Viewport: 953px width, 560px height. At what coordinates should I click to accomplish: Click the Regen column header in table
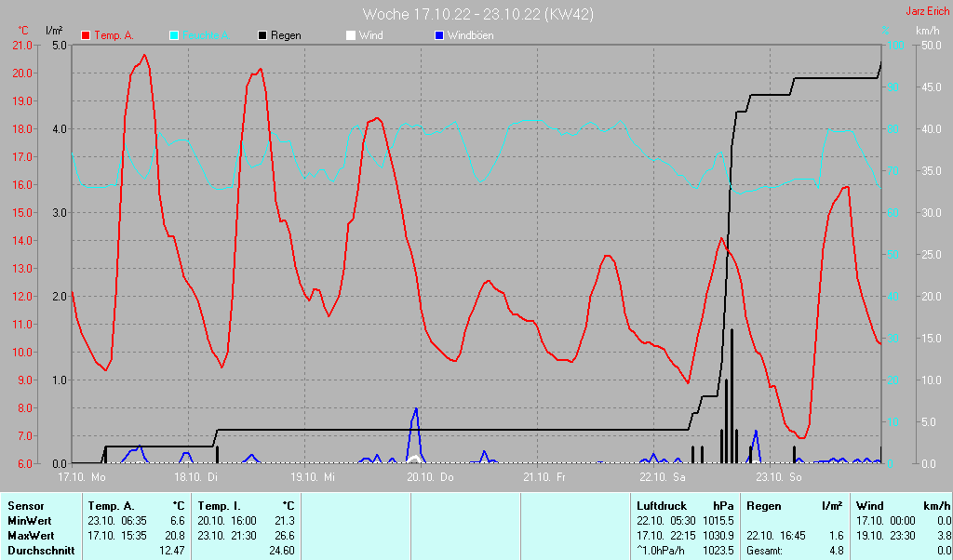coord(764,506)
